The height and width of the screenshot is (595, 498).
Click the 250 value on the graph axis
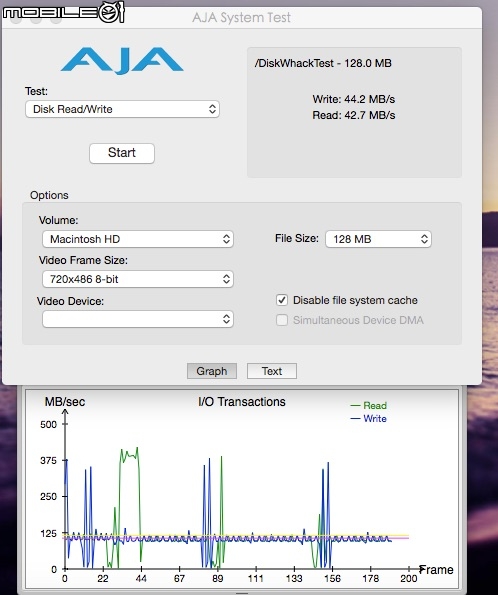tap(49, 497)
